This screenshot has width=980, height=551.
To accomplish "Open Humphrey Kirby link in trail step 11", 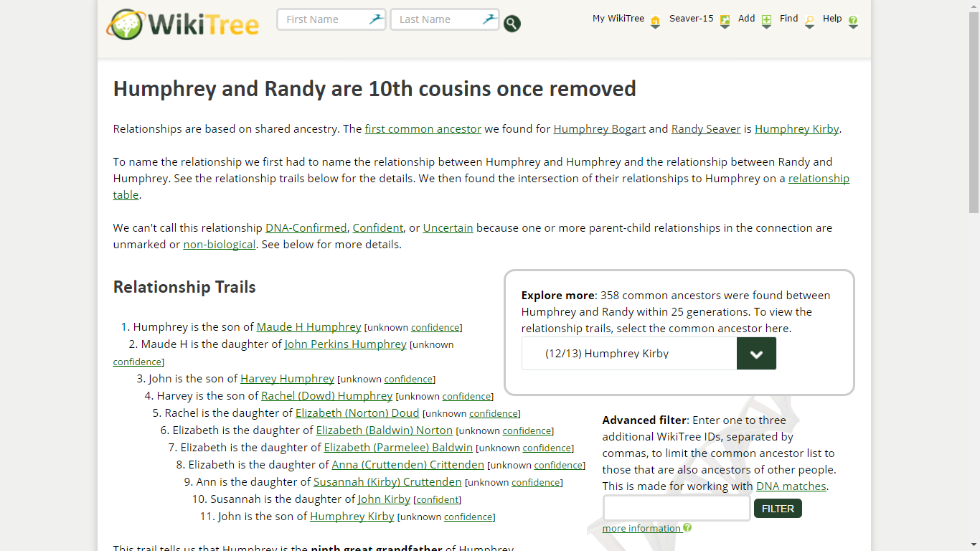I will (x=352, y=517).
